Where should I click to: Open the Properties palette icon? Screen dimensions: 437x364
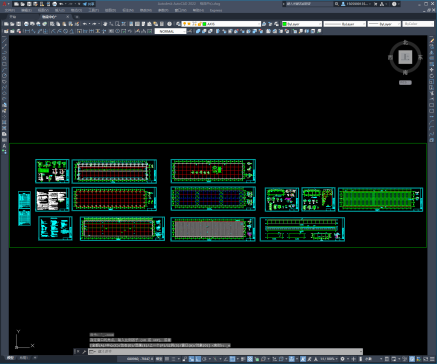coord(131,24)
